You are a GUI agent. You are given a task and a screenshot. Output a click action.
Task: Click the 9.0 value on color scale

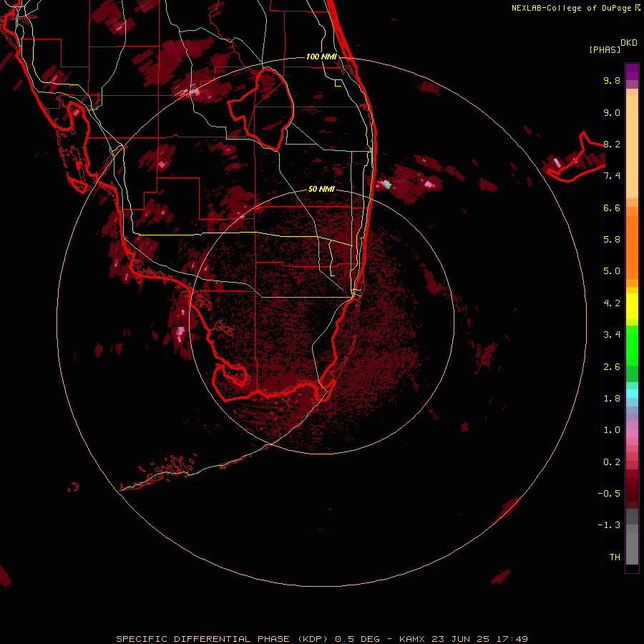pos(612,112)
